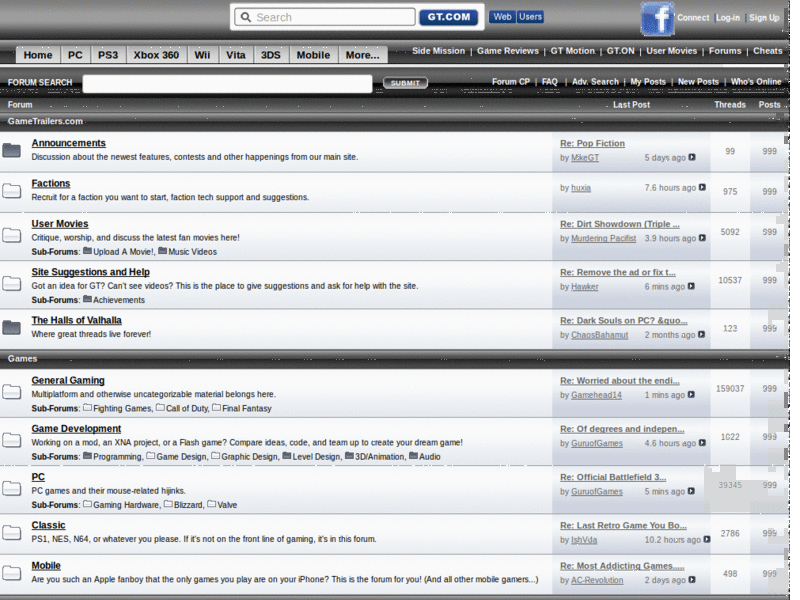Open the Game Development forum title
This screenshot has width=800, height=600.
click(76, 429)
